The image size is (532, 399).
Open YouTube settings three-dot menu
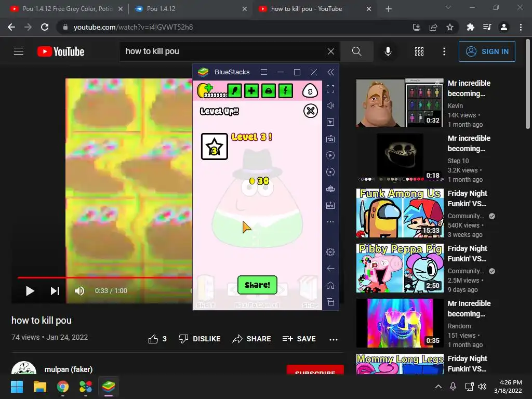[444, 51]
